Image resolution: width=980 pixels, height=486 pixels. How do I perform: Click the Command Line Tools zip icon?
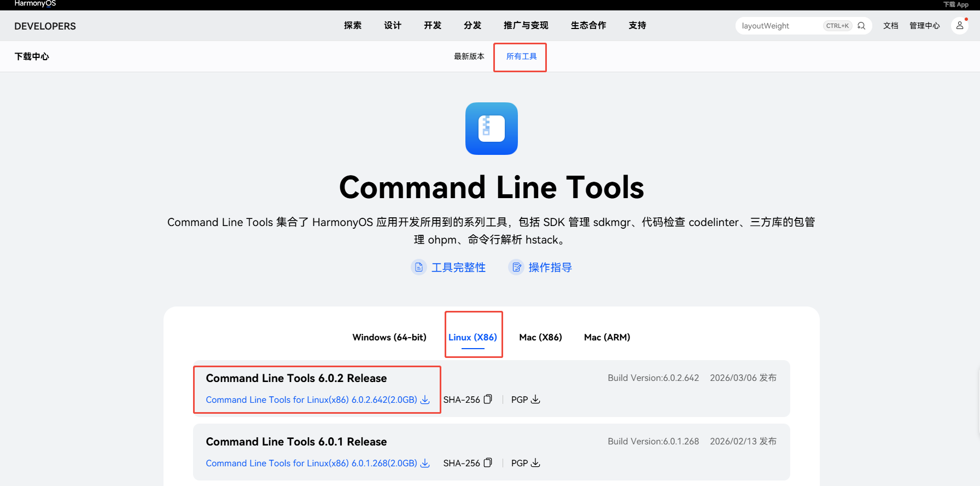pos(492,129)
